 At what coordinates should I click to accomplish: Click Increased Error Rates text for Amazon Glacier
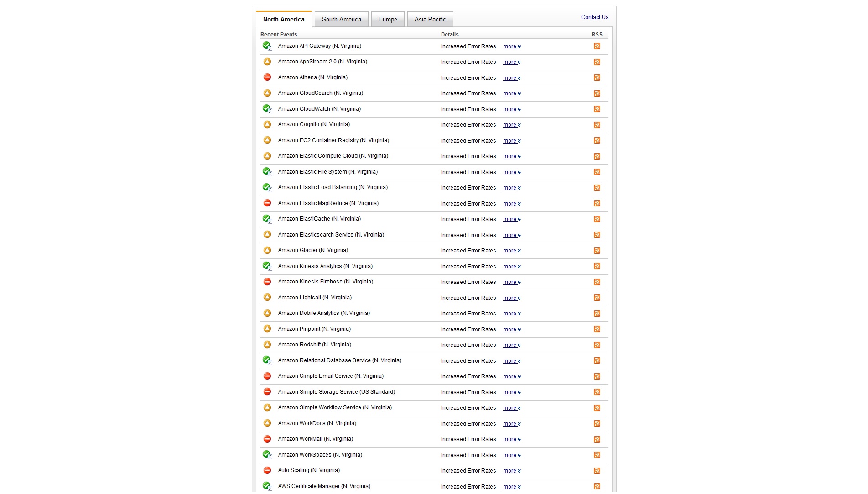pyautogui.click(x=468, y=251)
